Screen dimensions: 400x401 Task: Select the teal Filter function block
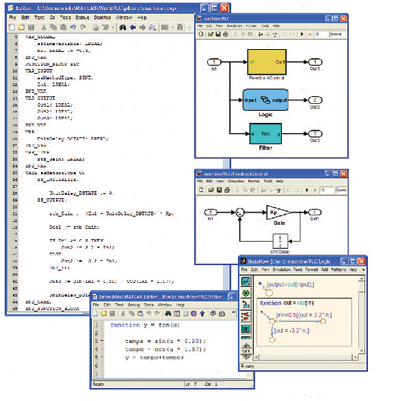pos(265,134)
